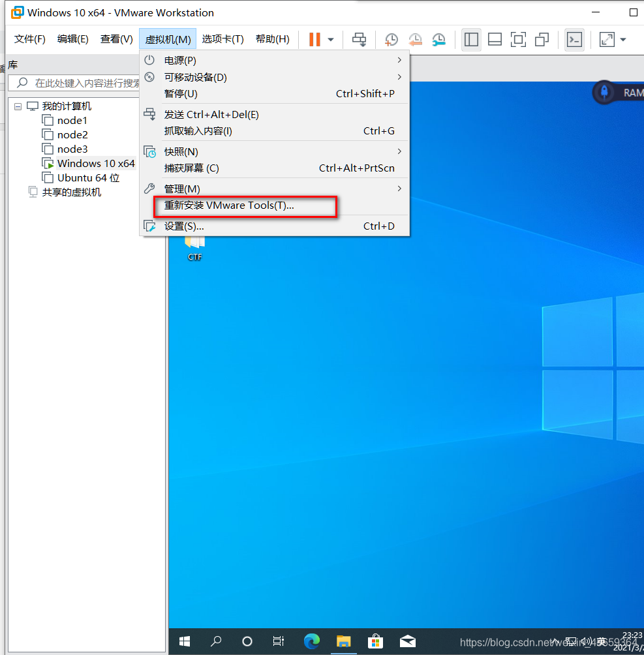
Task: Close the 虚拟机(M) menu by clicking it
Action: point(168,39)
